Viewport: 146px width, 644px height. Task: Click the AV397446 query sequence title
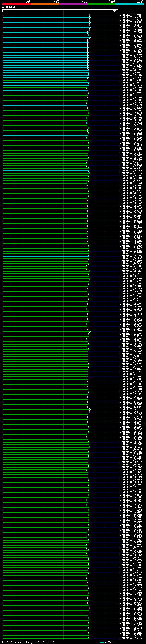8,7
